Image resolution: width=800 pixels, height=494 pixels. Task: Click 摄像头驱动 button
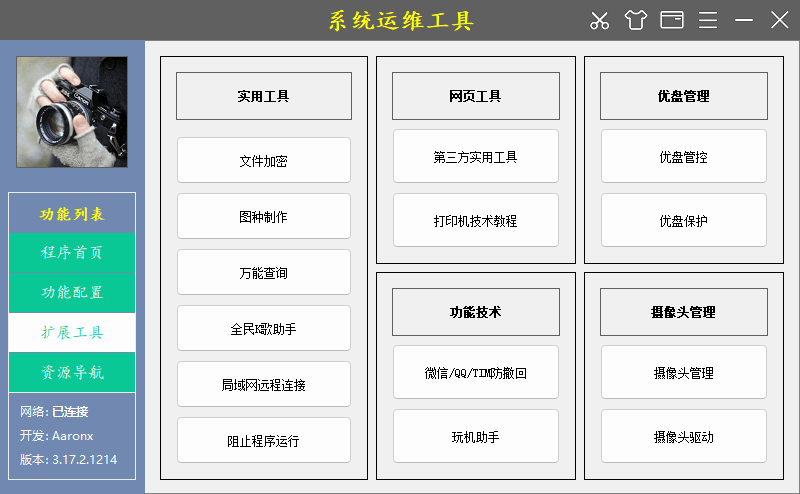(x=684, y=436)
